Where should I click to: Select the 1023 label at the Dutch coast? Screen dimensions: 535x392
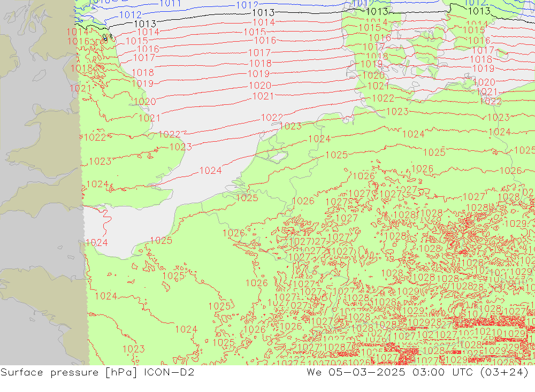291,126
